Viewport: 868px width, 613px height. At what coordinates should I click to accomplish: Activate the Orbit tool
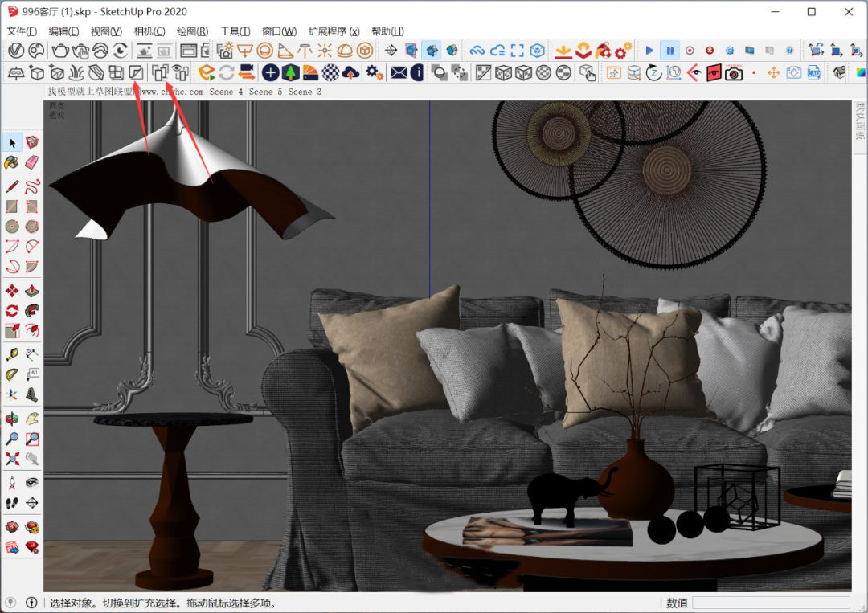[x=11, y=419]
